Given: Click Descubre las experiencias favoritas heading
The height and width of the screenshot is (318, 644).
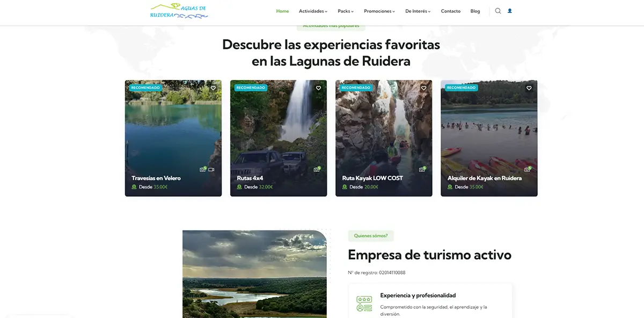Looking at the screenshot, I should click(331, 53).
